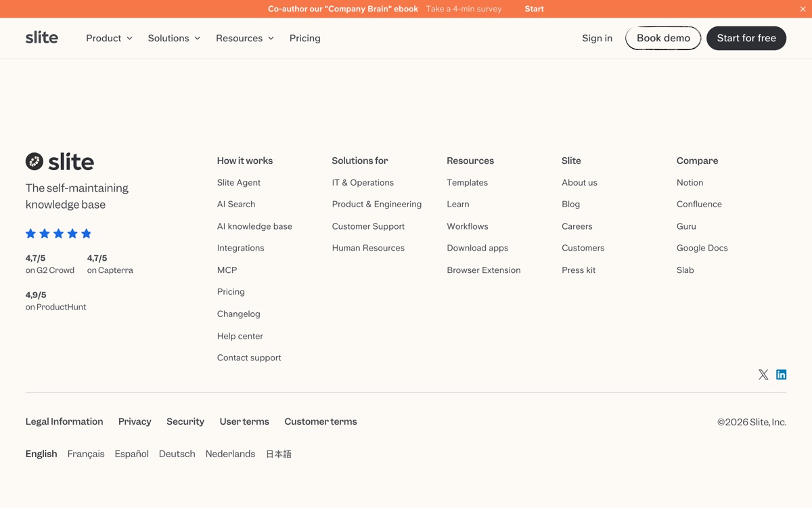Image resolution: width=812 pixels, height=508 pixels.
Task: Click the ProductHunt 4,9/5 rating
Action: point(56,301)
